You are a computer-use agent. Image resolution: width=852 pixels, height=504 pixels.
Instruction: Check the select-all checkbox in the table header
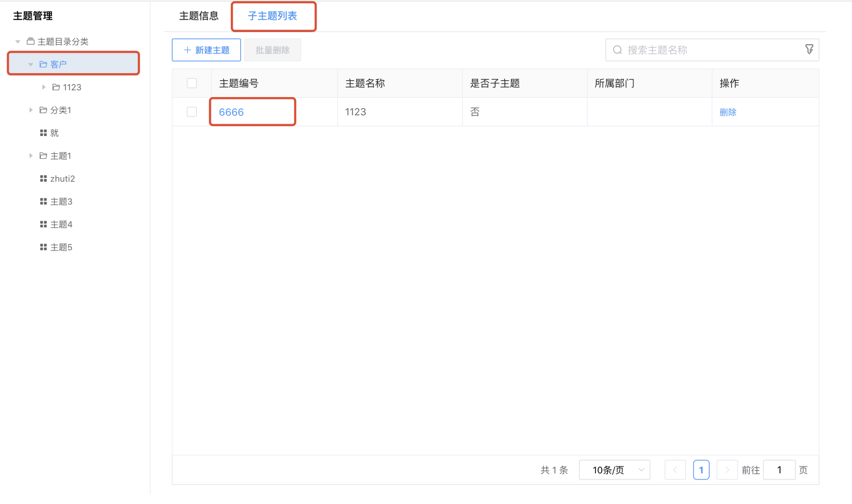pos(191,83)
